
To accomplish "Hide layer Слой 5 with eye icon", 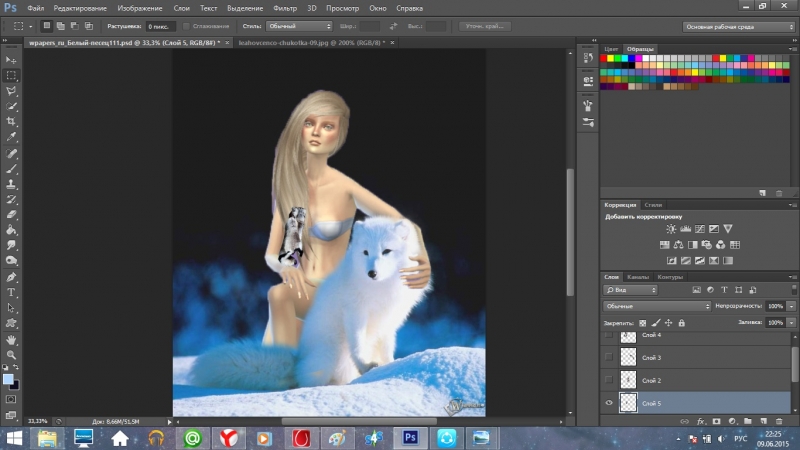I will pos(609,403).
